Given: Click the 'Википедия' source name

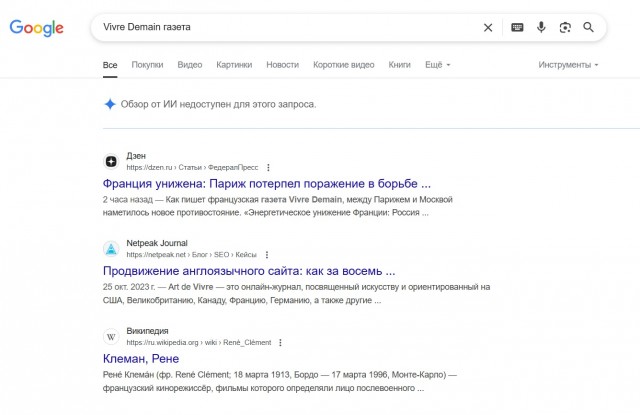Looking at the screenshot, I should tap(147, 331).
